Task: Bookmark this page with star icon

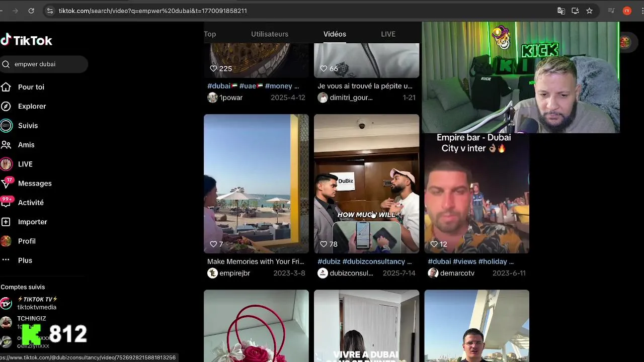Action: [589, 11]
